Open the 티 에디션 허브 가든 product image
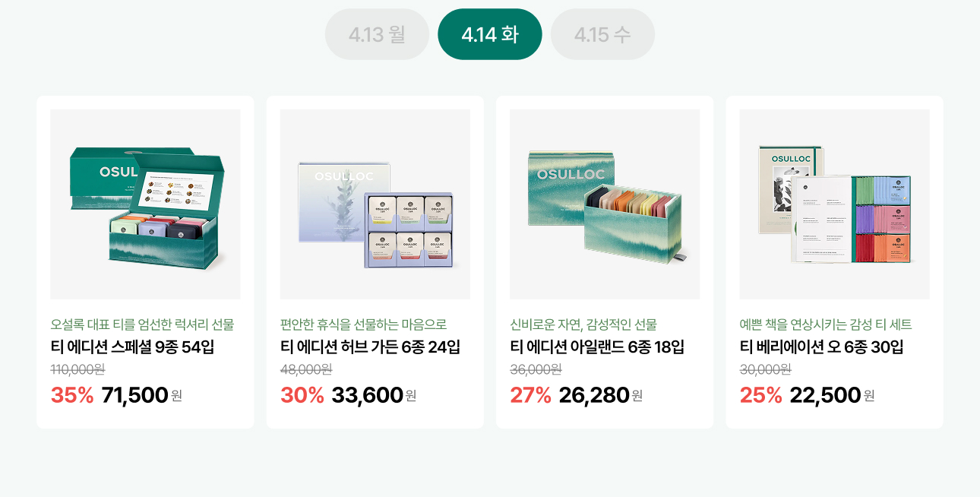This screenshot has height=497, width=980. (x=375, y=204)
